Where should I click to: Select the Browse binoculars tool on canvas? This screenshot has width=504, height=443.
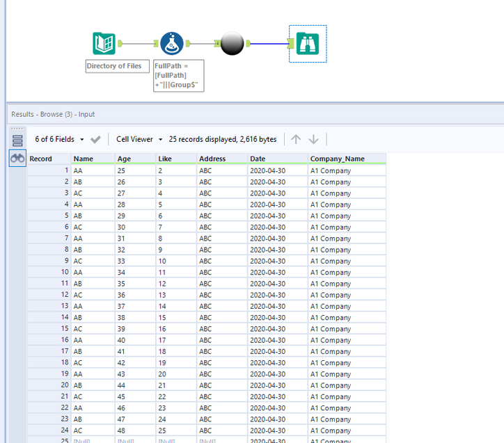point(307,44)
